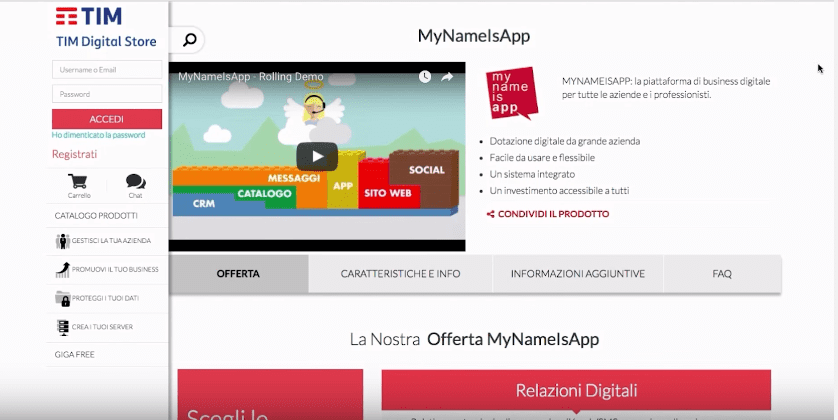Play the MyNameIsApp Rolling Demo video
Screen dimensions: 838x420
coord(317,156)
